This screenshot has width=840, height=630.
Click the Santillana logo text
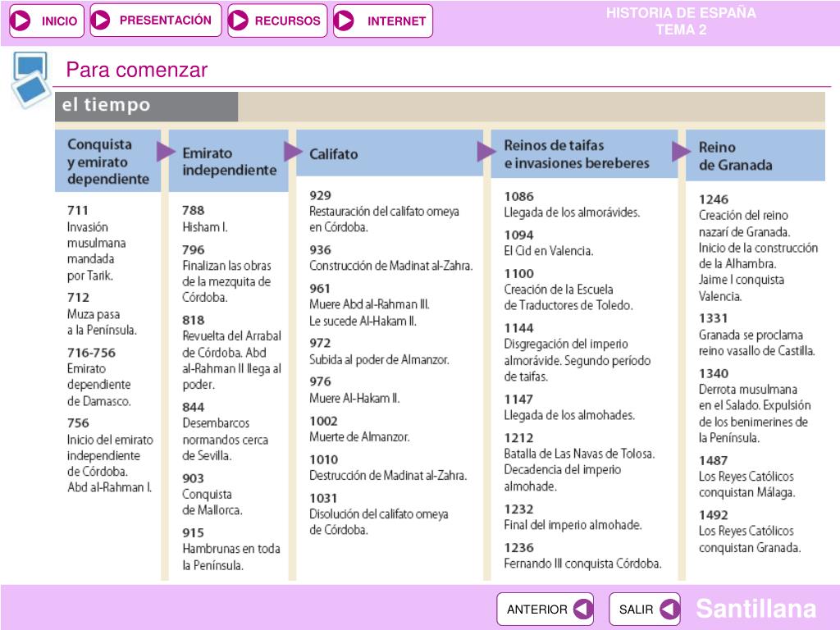click(756, 609)
